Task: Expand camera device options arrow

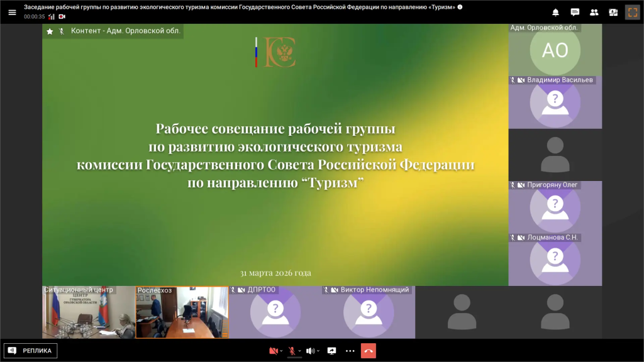Action: coord(281,351)
